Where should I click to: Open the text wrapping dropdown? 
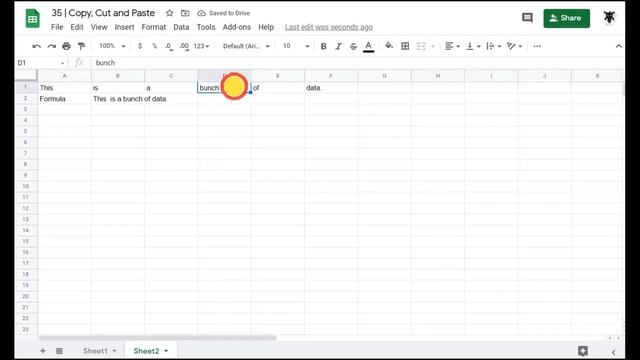point(494,46)
